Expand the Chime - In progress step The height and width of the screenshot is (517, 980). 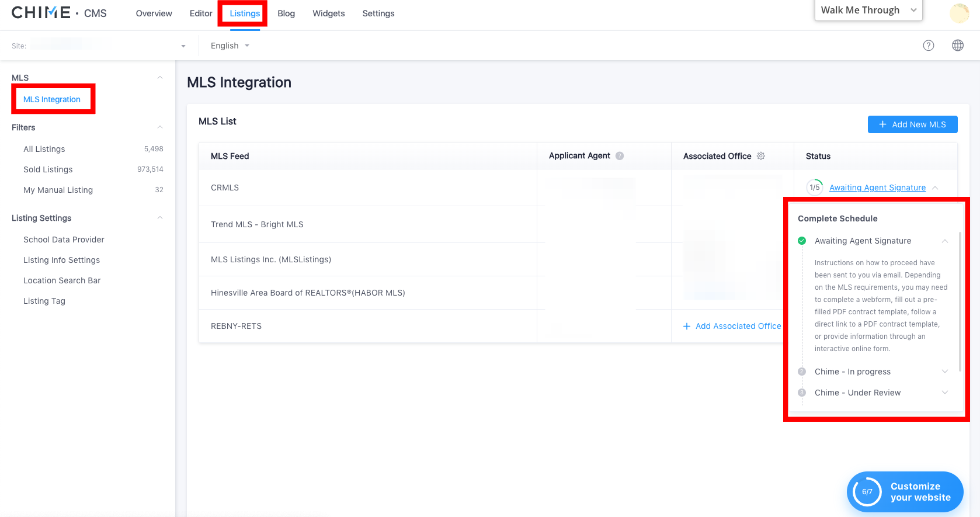pyautogui.click(x=944, y=372)
